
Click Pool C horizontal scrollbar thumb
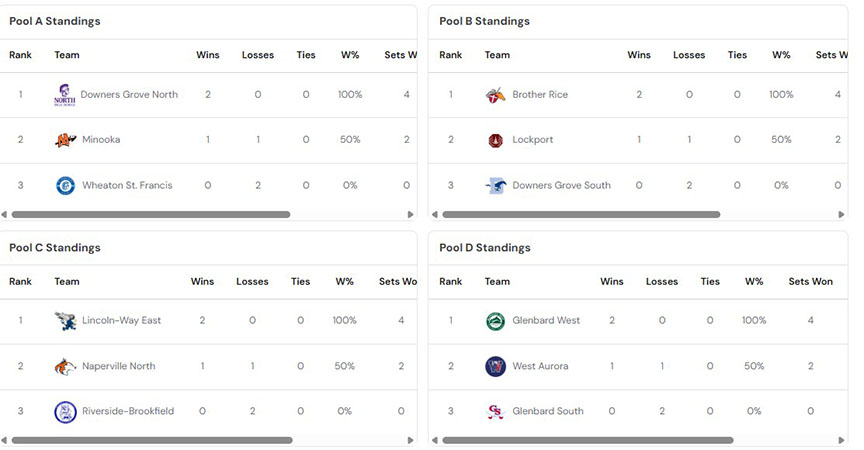pos(152,440)
